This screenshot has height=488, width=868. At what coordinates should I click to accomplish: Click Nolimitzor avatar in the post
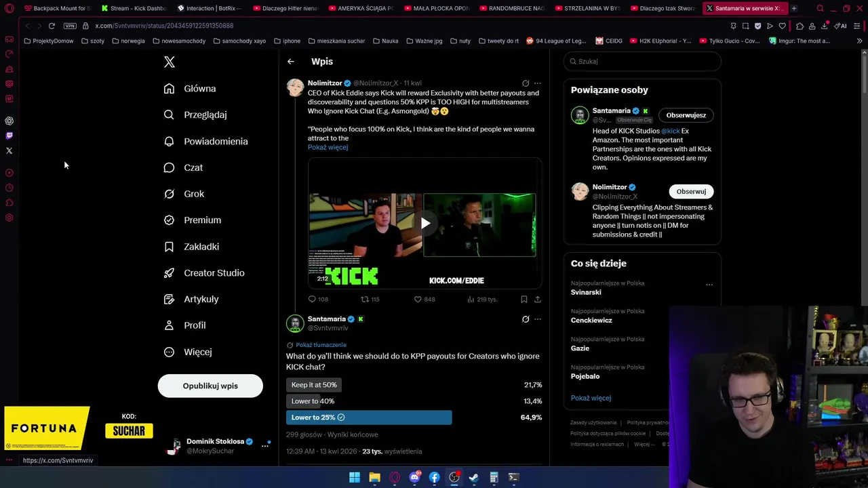[295, 87]
